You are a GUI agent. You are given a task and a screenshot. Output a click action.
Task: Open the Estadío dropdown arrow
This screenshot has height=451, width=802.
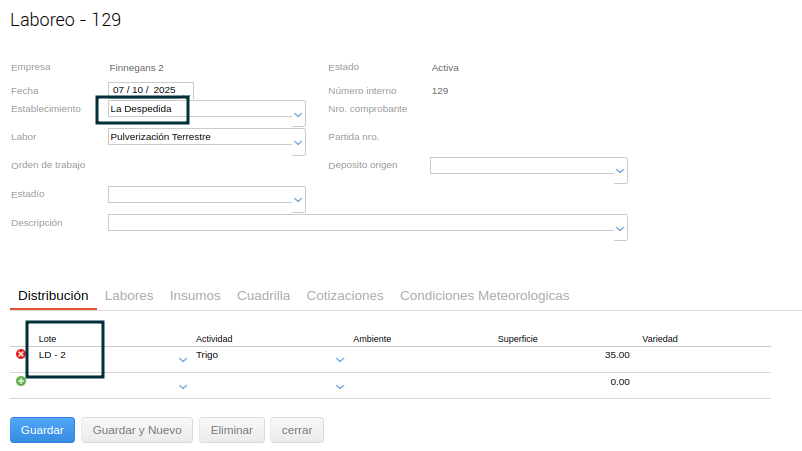tap(298, 201)
